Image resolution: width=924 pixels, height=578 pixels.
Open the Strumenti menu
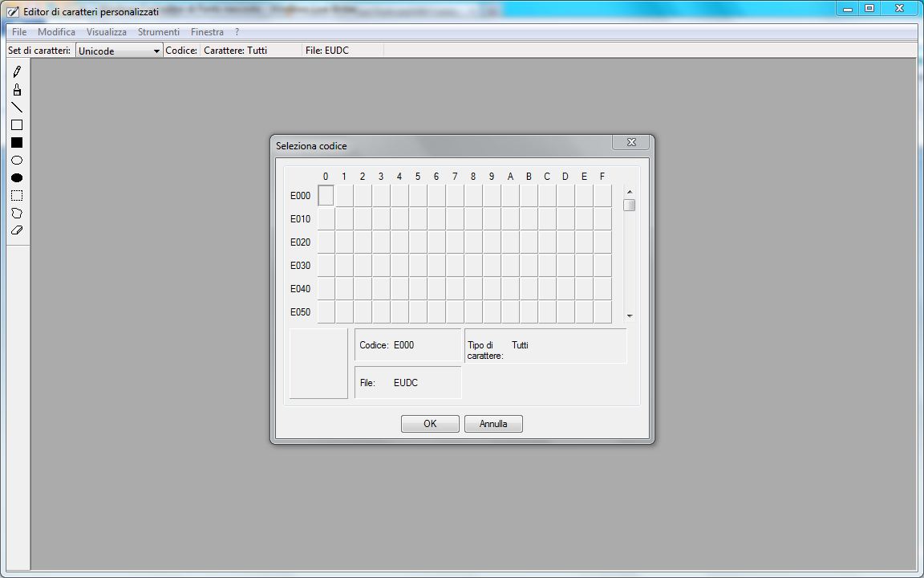click(x=158, y=32)
